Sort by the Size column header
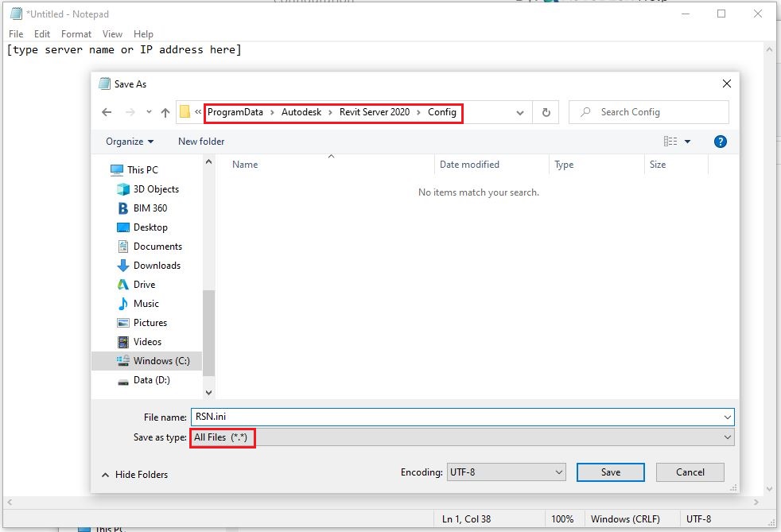The image size is (781, 532). coord(676,165)
